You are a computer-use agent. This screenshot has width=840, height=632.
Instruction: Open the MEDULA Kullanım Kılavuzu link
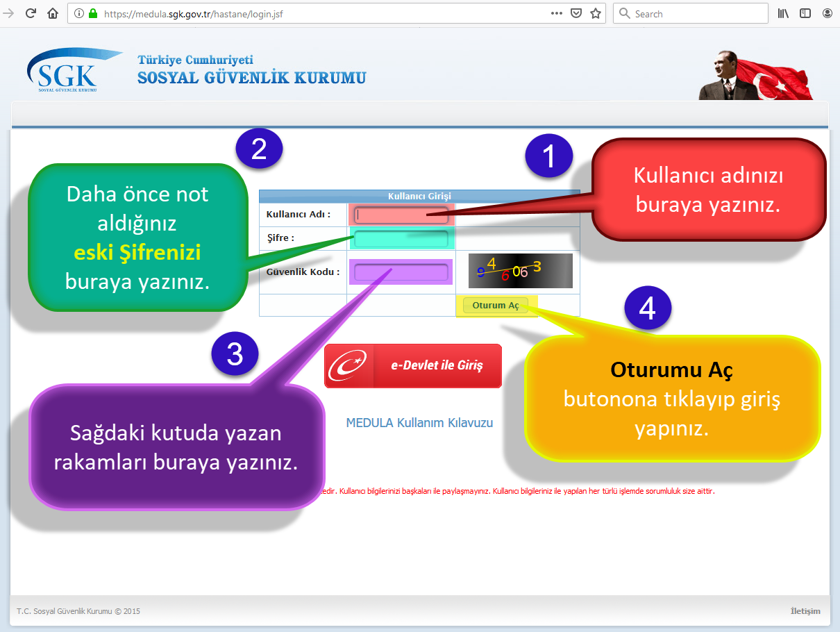(x=419, y=422)
